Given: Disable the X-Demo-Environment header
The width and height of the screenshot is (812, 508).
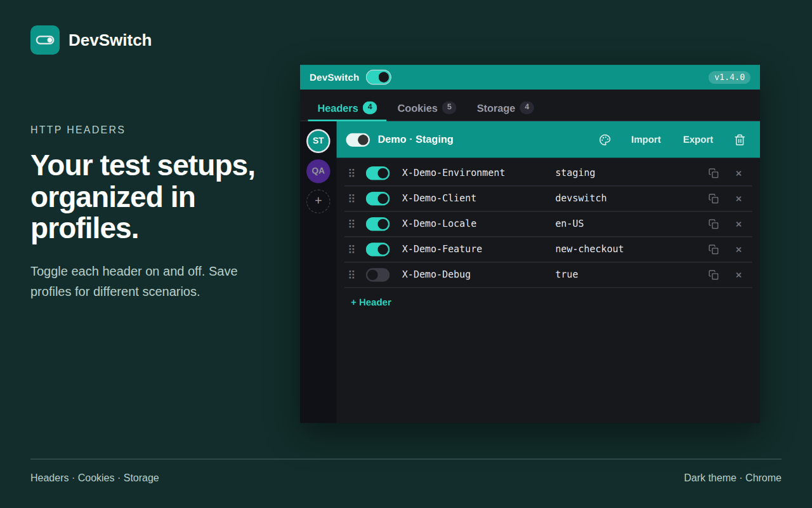Looking at the screenshot, I should tap(378, 173).
